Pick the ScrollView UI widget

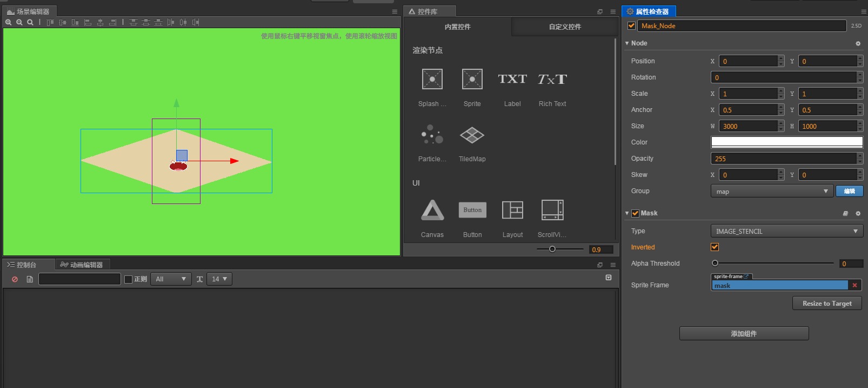[552, 210]
